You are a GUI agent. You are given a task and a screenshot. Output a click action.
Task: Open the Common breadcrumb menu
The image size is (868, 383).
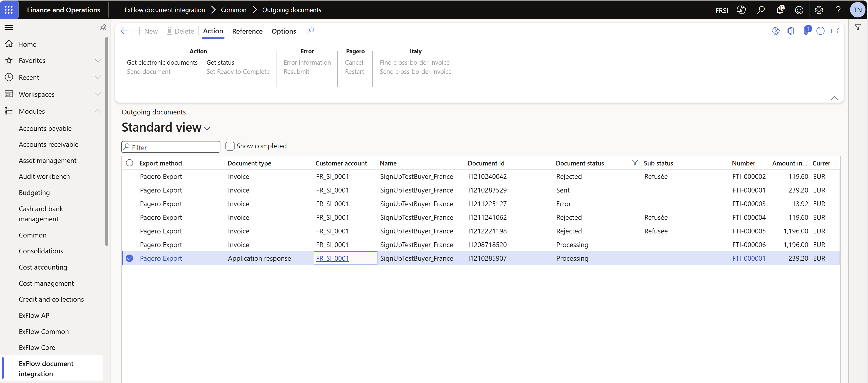coord(234,10)
